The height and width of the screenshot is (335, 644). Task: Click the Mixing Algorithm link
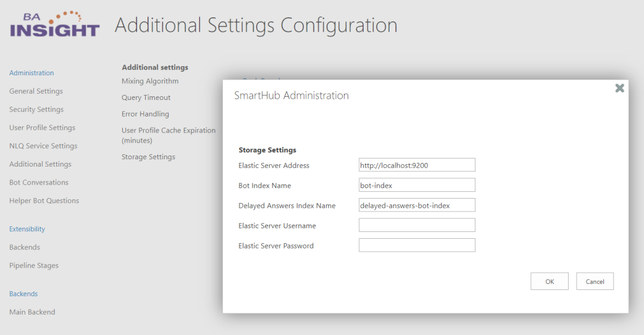(150, 81)
